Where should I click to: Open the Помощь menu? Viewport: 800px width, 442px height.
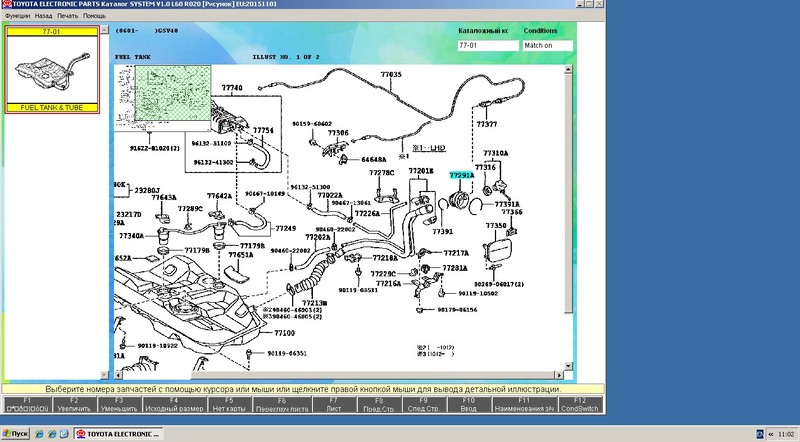click(94, 16)
